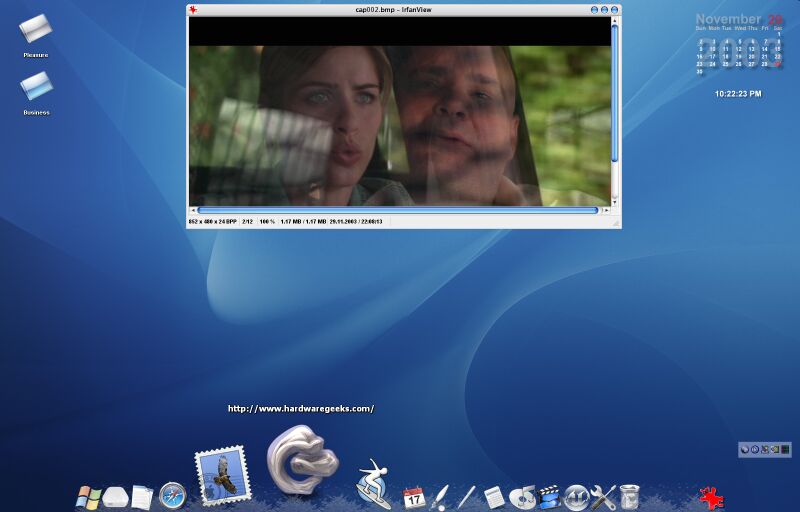Open the notepad sheet dock icon
800x512 pixels.
(493, 498)
